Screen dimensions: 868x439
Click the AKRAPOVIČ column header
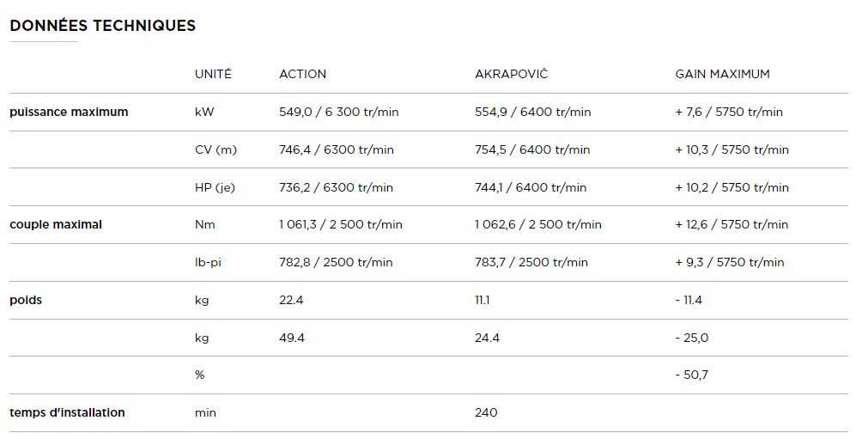point(511,74)
